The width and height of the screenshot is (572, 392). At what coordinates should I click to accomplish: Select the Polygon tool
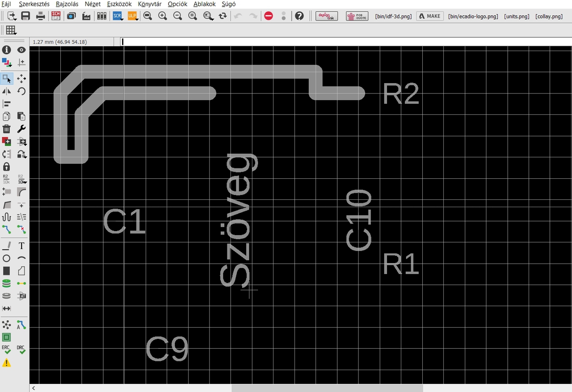pos(21,271)
